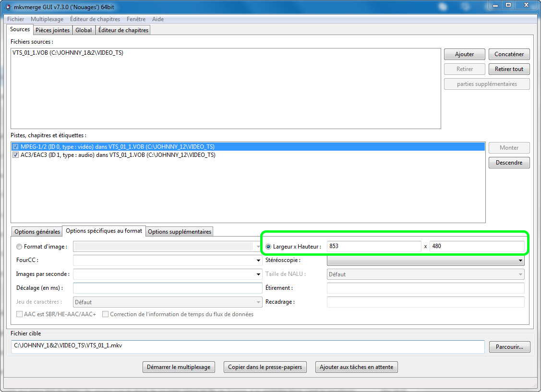
Task: Open the Aide menu
Action: coord(157,19)
